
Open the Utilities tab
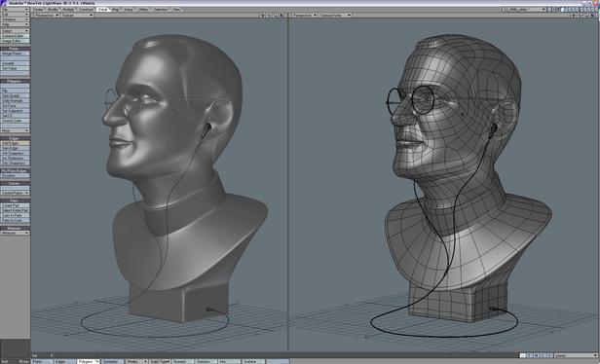pos(143,9)
